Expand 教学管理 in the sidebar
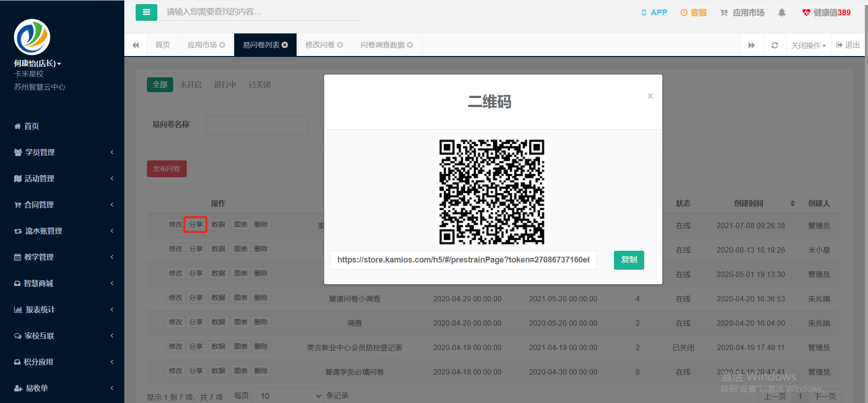 [x=62, y=257]
